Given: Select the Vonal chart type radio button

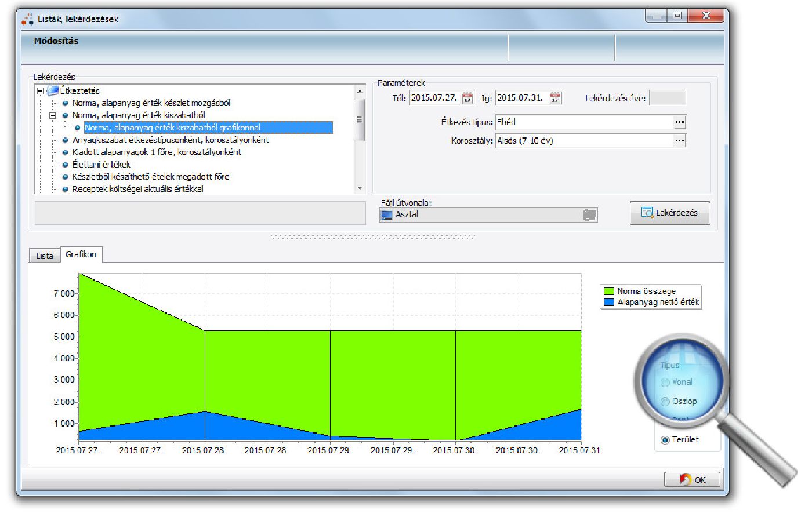Looking at the screenshot, I should 665,383.
